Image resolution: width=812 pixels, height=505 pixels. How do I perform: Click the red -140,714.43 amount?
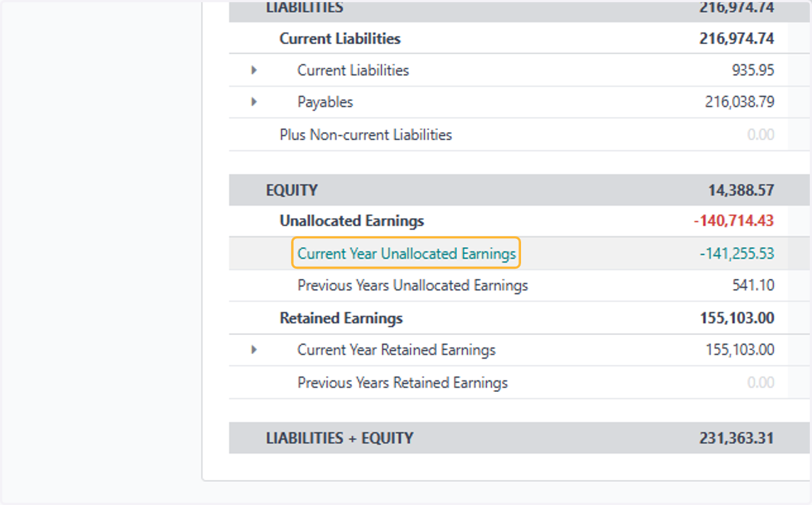point(734,221)
